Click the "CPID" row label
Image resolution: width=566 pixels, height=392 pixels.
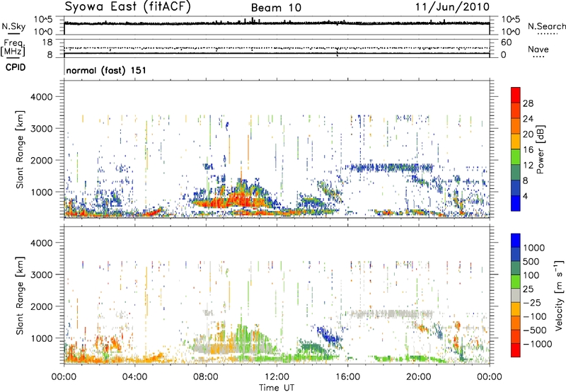point(16,67)
